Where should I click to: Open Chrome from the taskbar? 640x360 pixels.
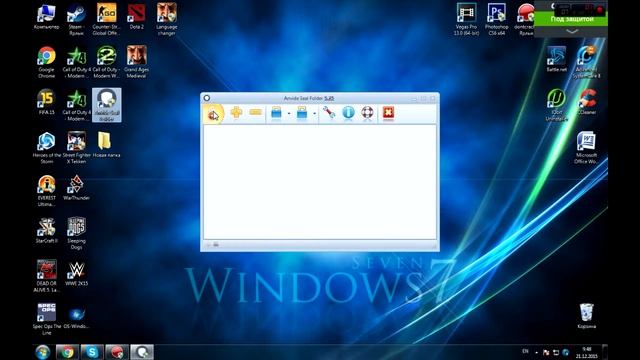pyautogui.click(x=67, y=352)
